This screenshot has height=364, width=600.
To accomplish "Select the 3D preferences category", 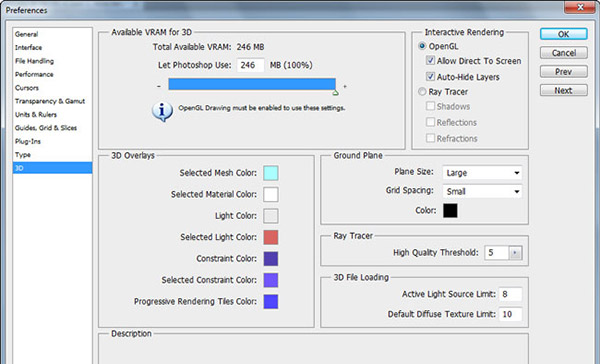I will point(52,168).
